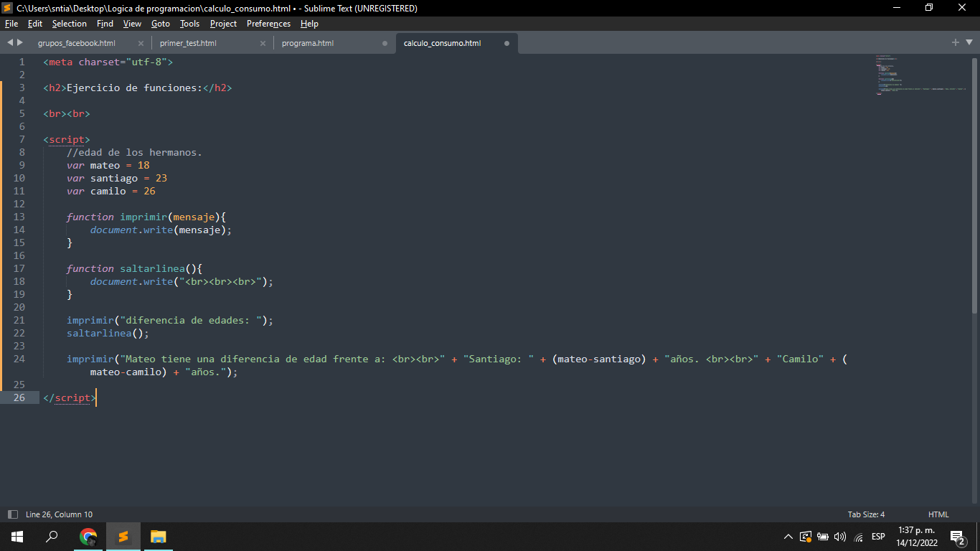Open File Explorer from the taskbar

(x=159, y=537)
